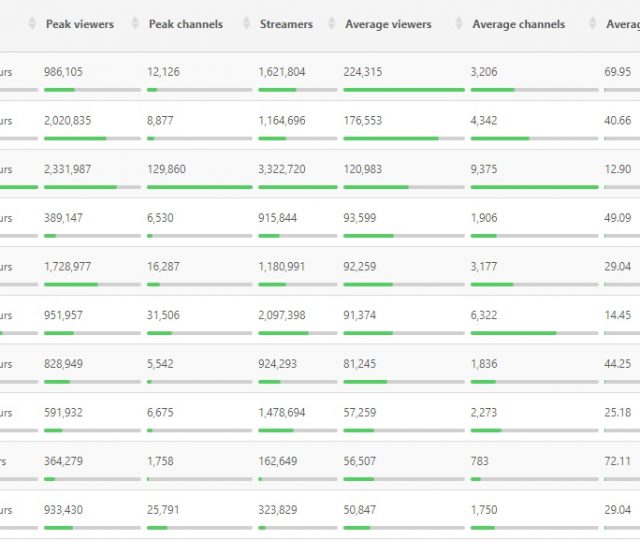The width and height of the screenshot is (640, 540).
Task: Click the streamers bar under 3,322,720
Action: pos(297,187)
